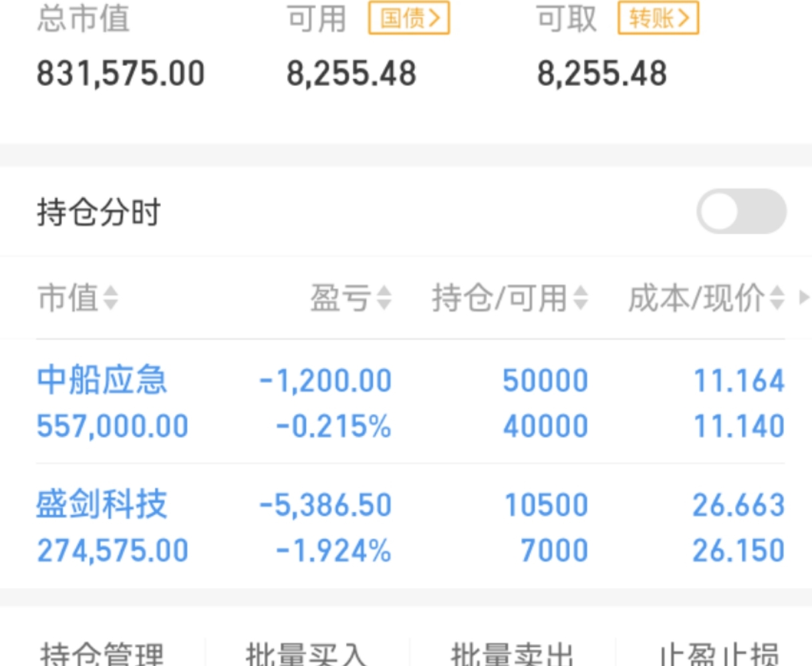Screen dimensions: 812x666
Task: Click the position quantity 50000
Action: pyautogui.click(x=545, y=380)
